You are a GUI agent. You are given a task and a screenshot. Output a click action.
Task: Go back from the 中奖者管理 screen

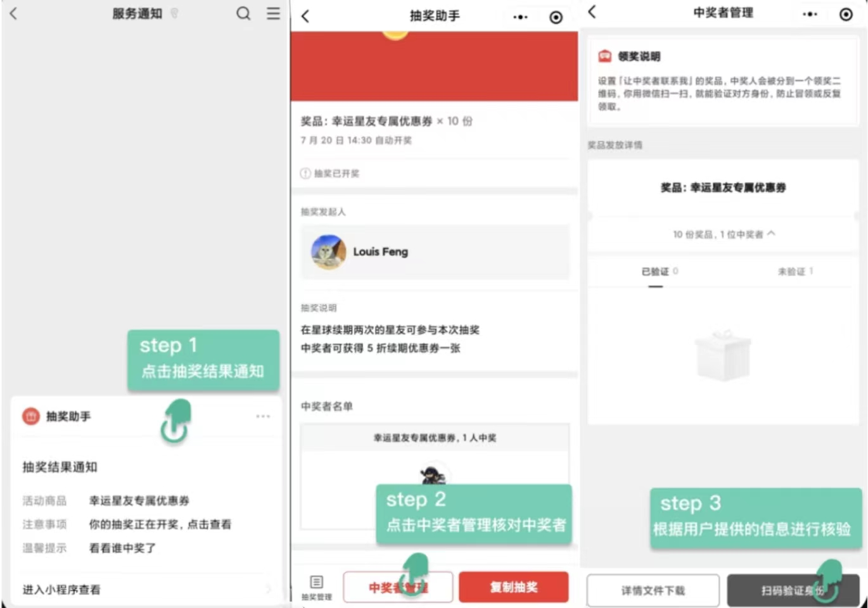(592, 12)
